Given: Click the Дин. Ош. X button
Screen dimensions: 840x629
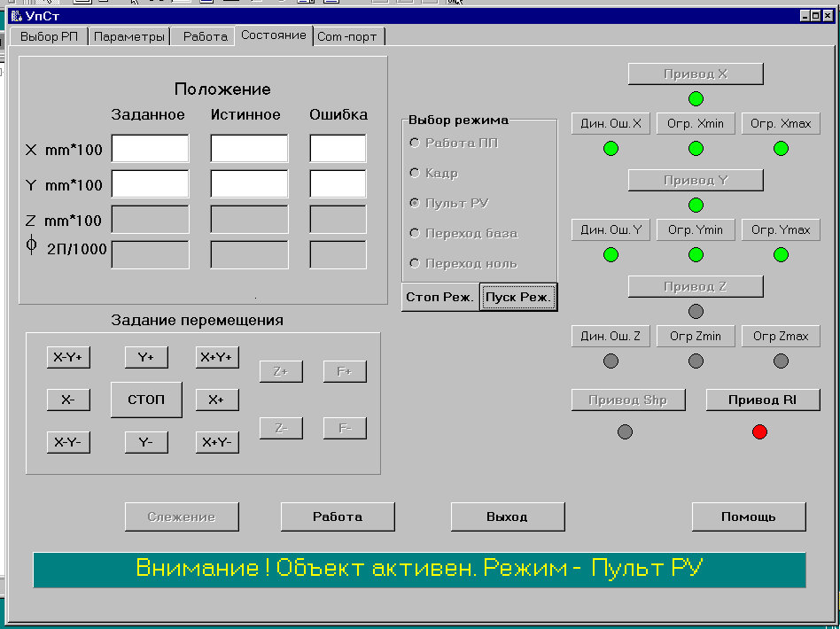Looking at the screenshot, I should (x=611, y=123).
